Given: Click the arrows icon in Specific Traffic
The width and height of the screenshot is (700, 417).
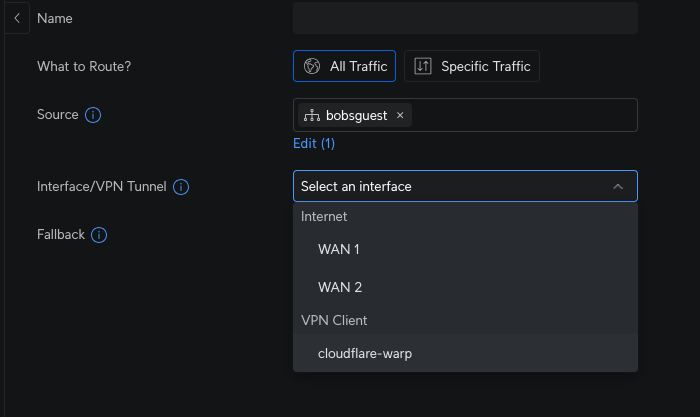Looking at the screenshot, I should [423, 66].
